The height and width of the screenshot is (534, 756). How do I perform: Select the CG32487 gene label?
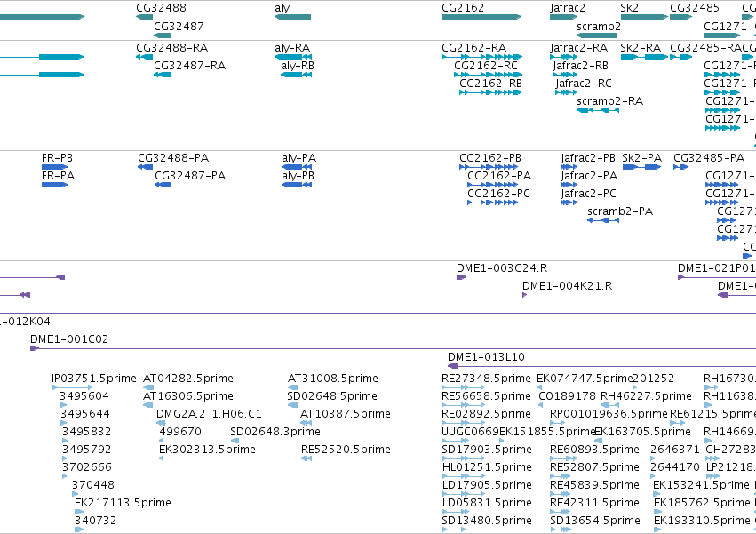point(179,26)
